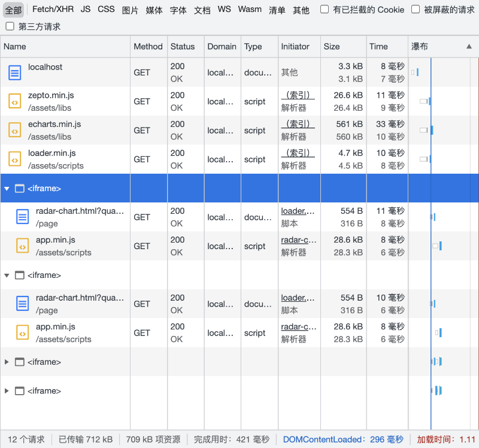Click the 12 个请求 status bar entry
The height and width of the screenshot is (448, 479).
click(x=26, y=440)
